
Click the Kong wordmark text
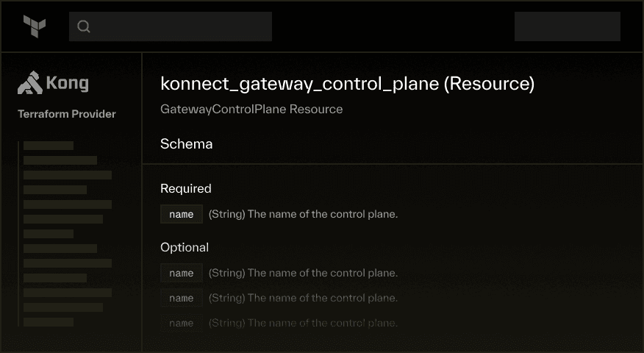click(x=68, y=83)
